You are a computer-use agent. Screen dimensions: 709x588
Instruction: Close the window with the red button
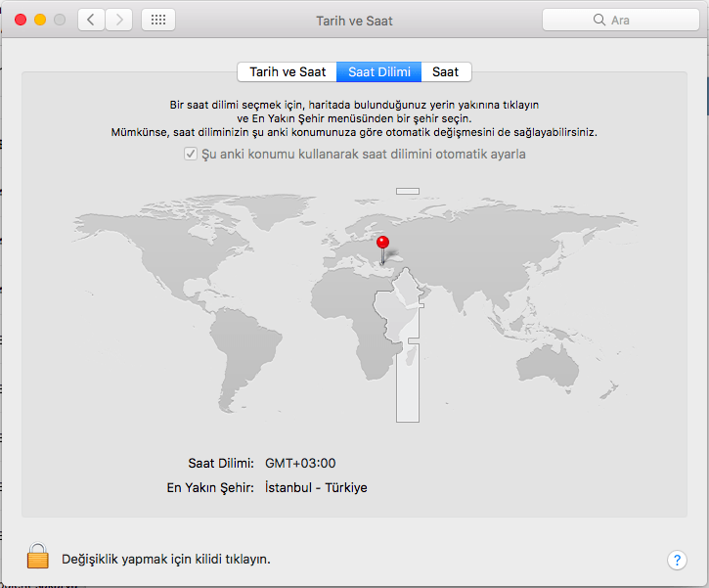click(20, 20)
